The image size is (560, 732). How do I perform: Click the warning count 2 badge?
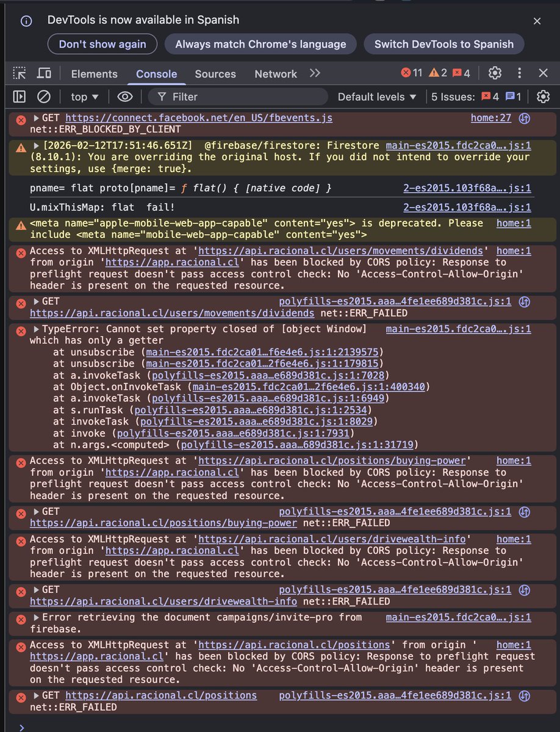(437, 73)
